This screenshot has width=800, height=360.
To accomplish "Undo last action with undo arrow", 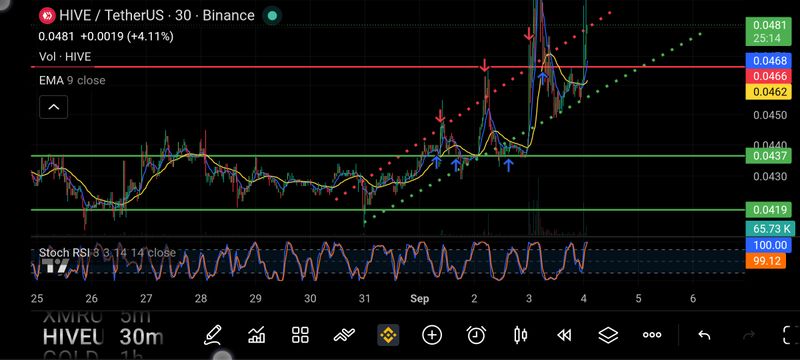I will [704, 335].
